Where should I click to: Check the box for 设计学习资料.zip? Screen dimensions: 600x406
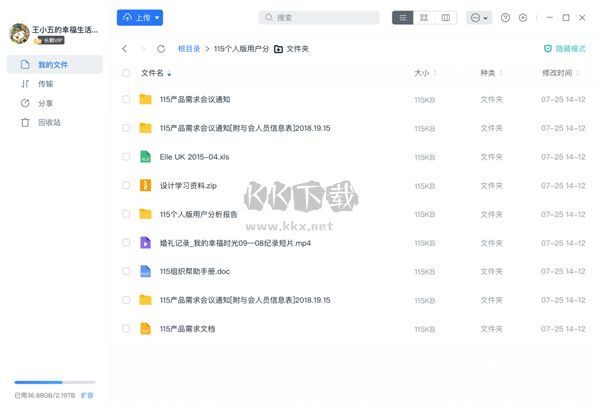pyautogui.click(x=126, y=186)
